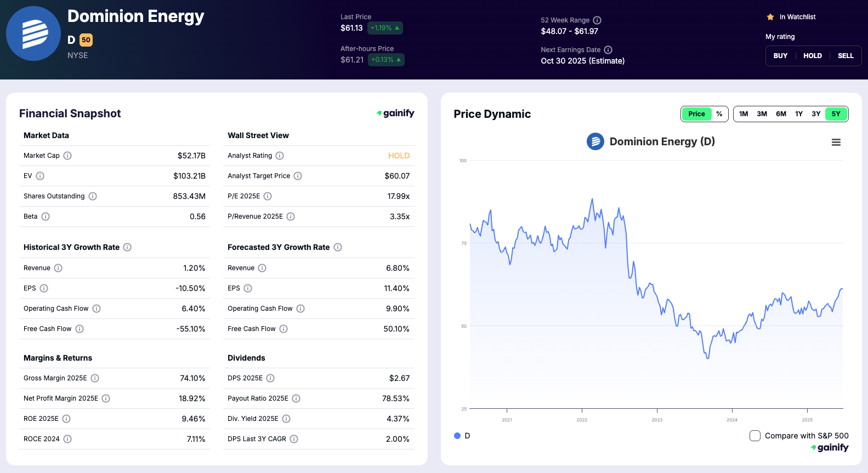Select the 1Y time range
The height and width of the screenshot is (473, 868).
799,114
